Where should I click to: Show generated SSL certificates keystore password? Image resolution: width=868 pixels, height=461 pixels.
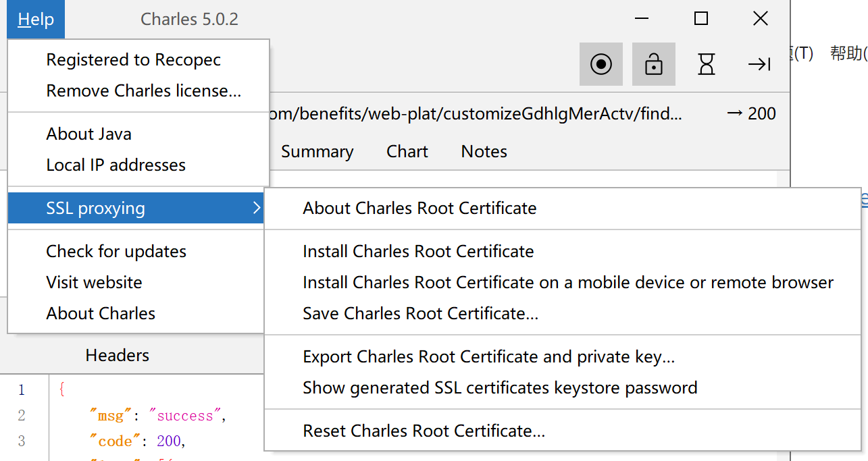[563, 387]
